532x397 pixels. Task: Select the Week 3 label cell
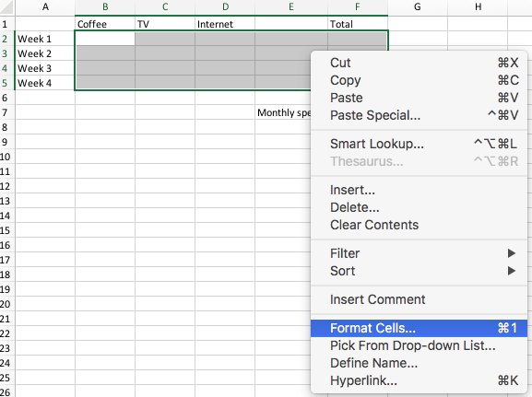coord(45,68)
